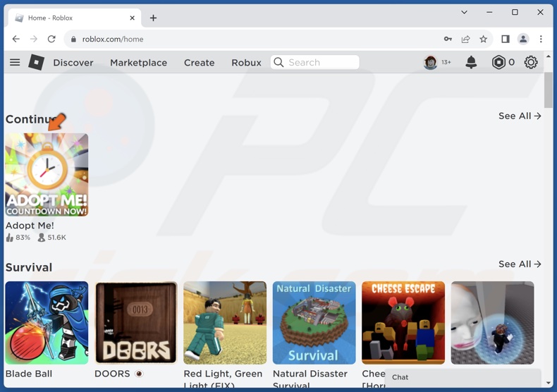
Task: Expand the tab search chevron
Action: [464, 12]
